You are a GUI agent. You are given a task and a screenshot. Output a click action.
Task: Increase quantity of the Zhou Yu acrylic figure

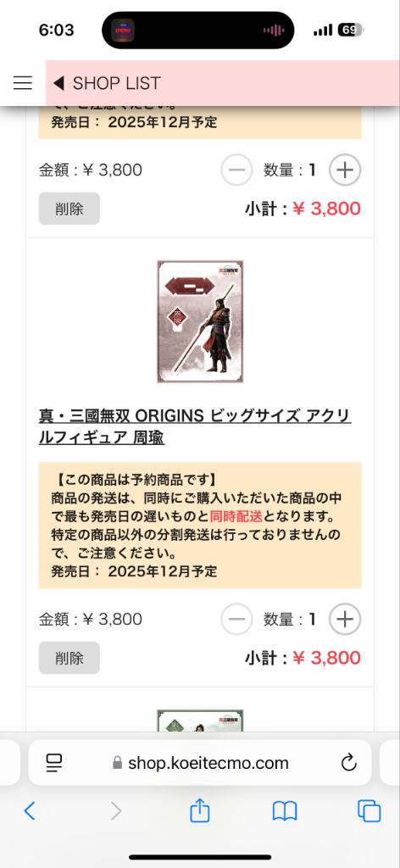point(345,619)
